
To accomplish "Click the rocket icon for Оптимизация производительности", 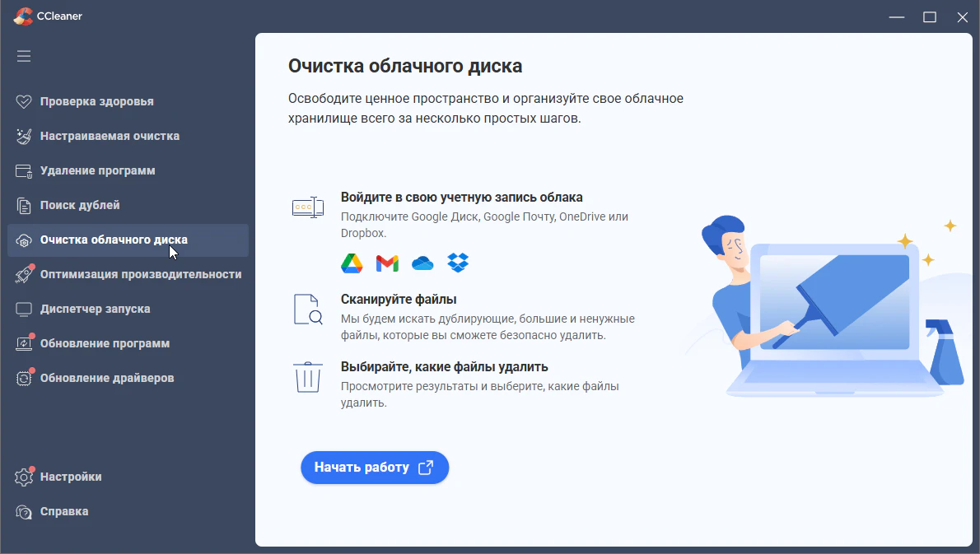I will coord(24,274).
